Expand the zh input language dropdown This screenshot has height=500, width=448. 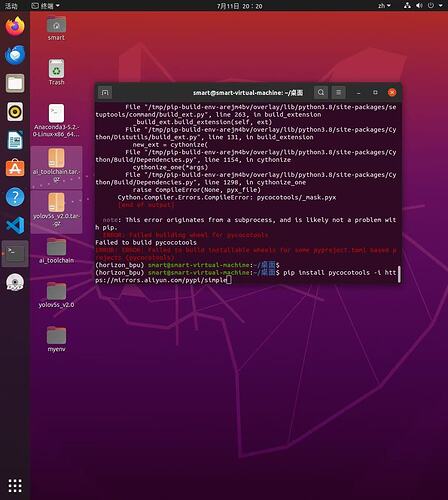[x=384, y=6]
